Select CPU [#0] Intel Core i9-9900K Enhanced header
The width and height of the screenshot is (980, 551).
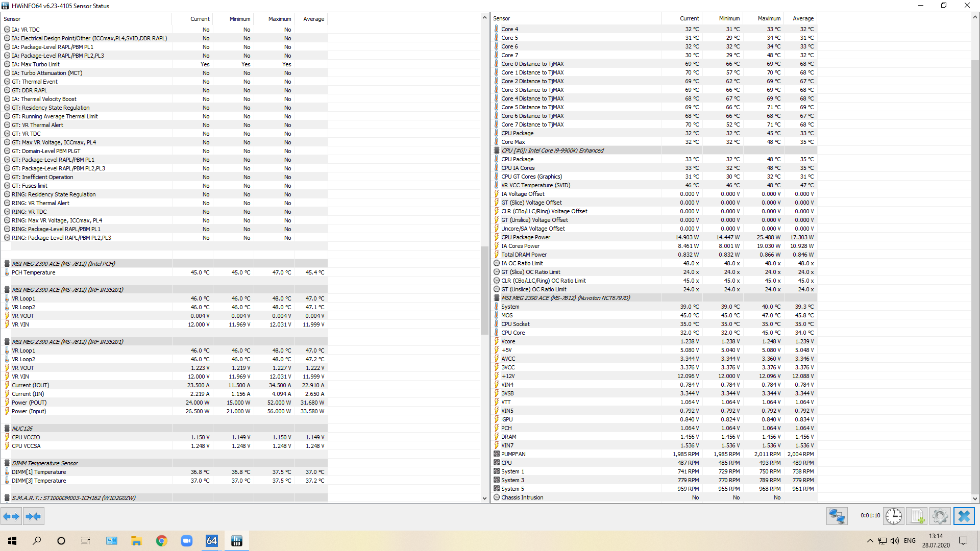(552, 151)
